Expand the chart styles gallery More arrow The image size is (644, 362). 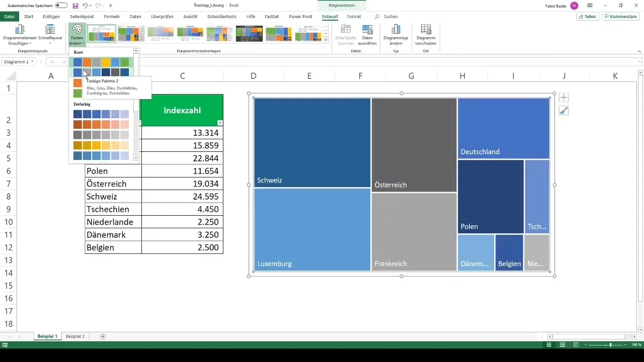click(326, 40)
